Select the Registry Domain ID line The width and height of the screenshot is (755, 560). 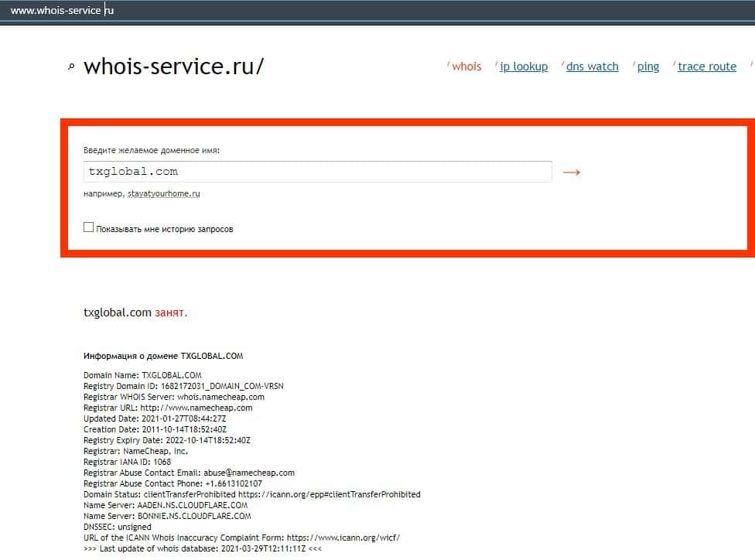tap(183, 386)
